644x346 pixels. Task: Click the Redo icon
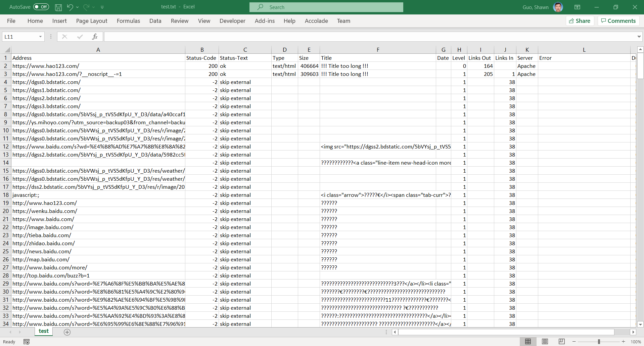(86, 7)
